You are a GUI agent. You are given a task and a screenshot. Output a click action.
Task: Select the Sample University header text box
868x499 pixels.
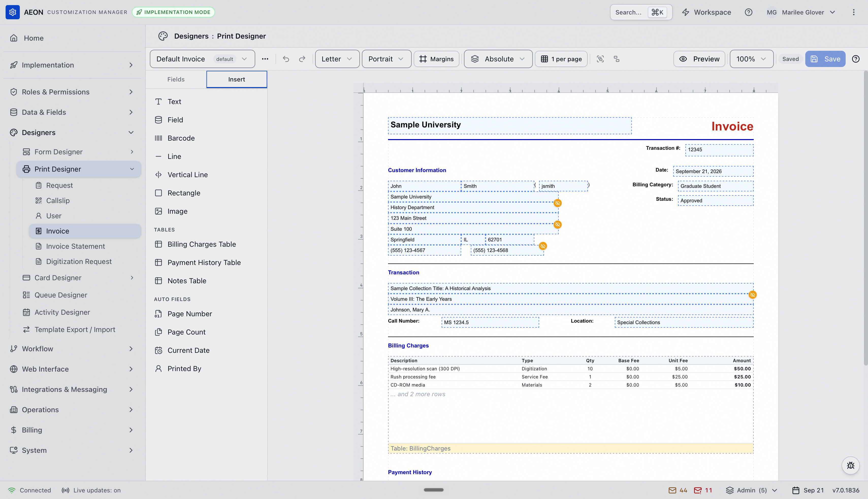coord(509,126)
